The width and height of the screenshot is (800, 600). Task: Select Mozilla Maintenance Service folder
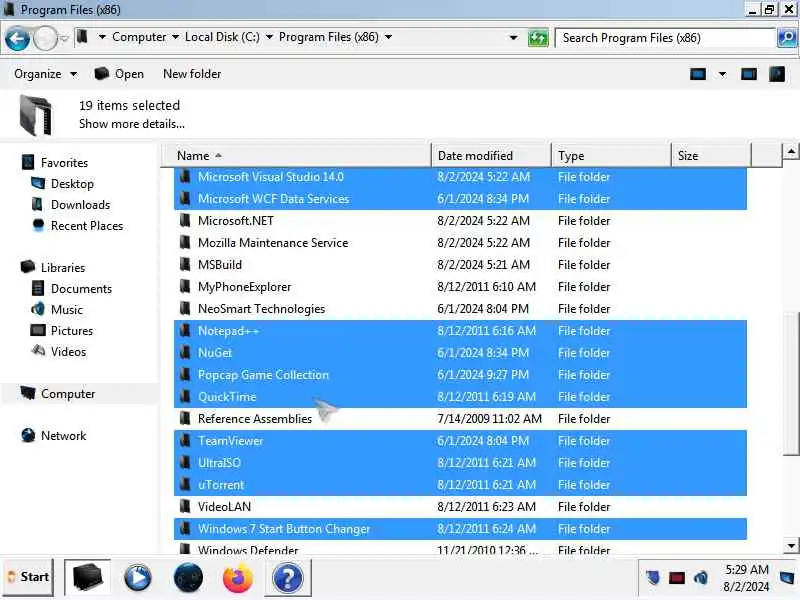point(460,243)
